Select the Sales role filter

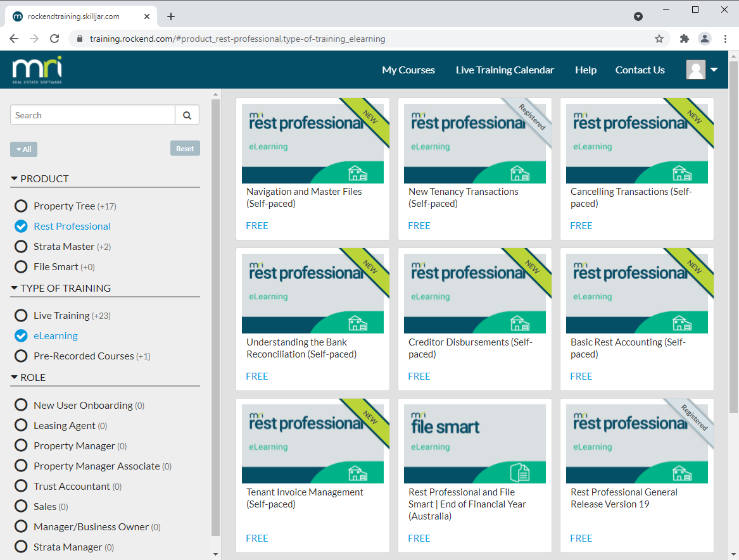[21, 506]
